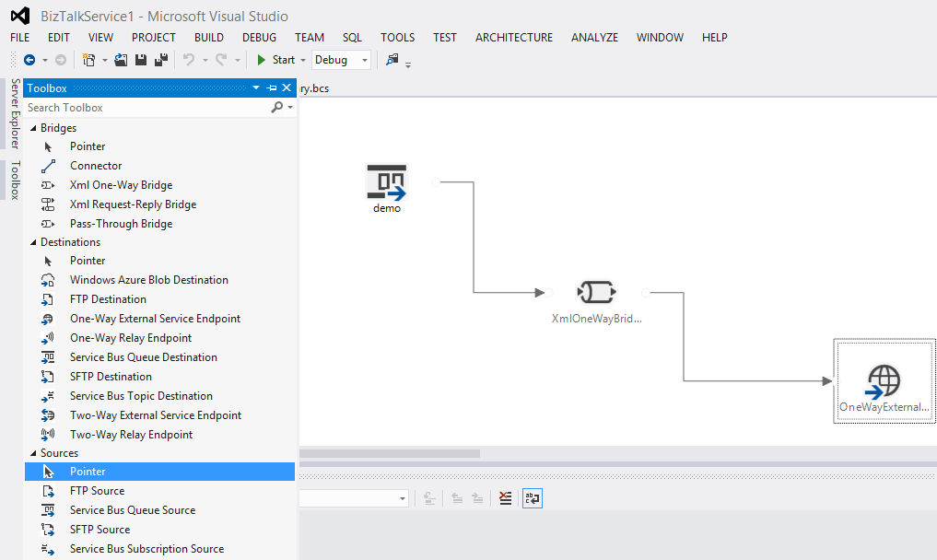Open the navigate backward history dropdown
The width and height of the screenshot is (937, 560).
(x=45, y=60)
